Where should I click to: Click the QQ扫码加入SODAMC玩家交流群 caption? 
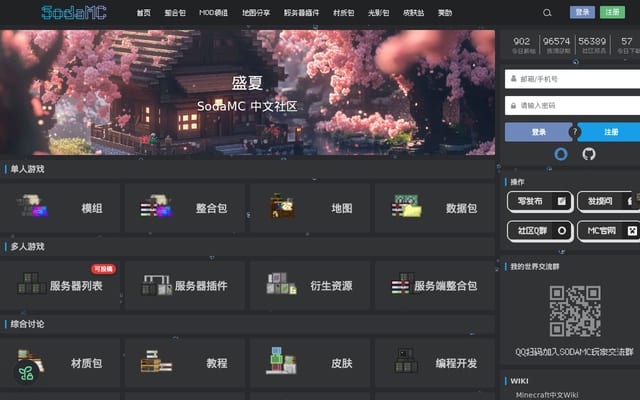click(575, 352)
